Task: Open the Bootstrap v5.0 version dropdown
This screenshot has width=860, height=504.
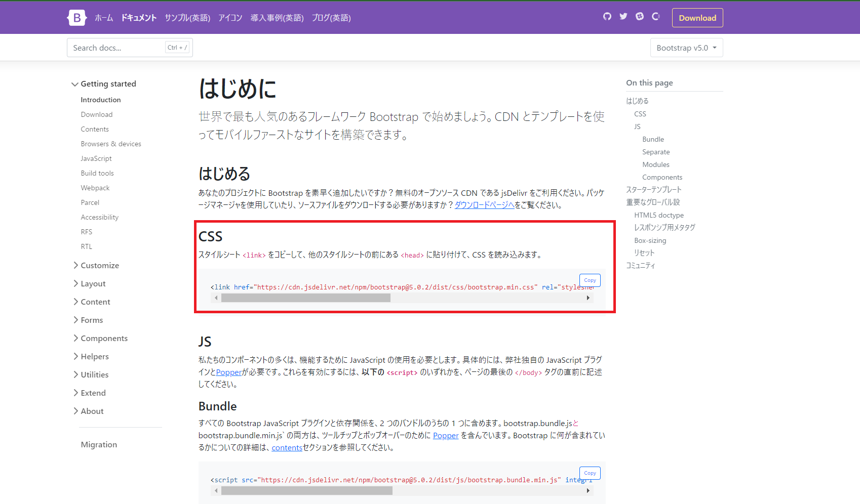Action: [687, 48]
